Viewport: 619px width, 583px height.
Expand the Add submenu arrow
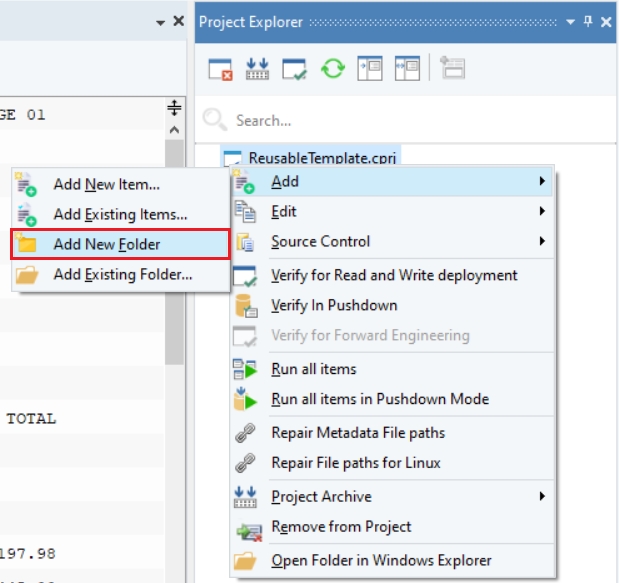click(x=541, y=181)
